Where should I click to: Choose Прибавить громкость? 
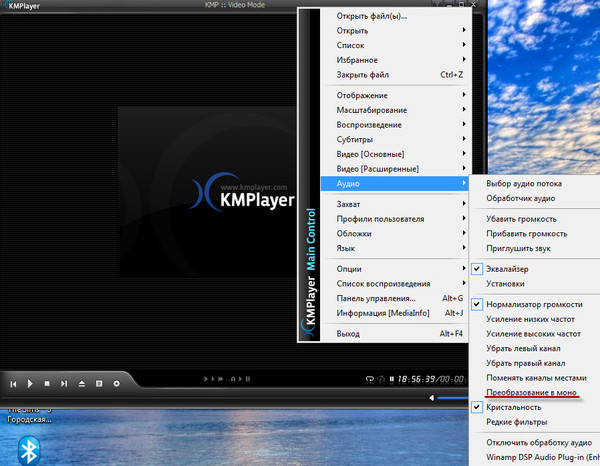click(535, 233)
